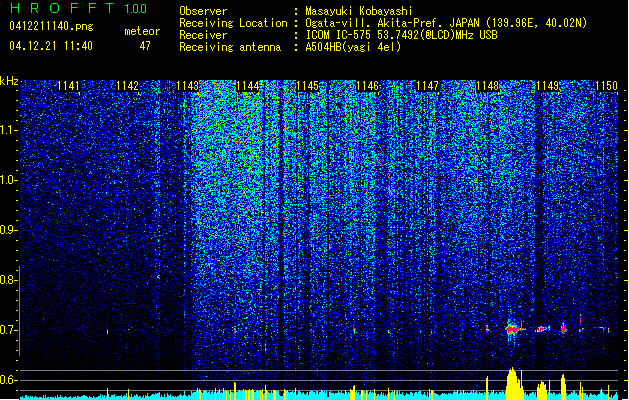This screenshot has height=400, width=629.
Task: Click the 0.7 kHz axis tick label
Action: (x=8, y=330)
